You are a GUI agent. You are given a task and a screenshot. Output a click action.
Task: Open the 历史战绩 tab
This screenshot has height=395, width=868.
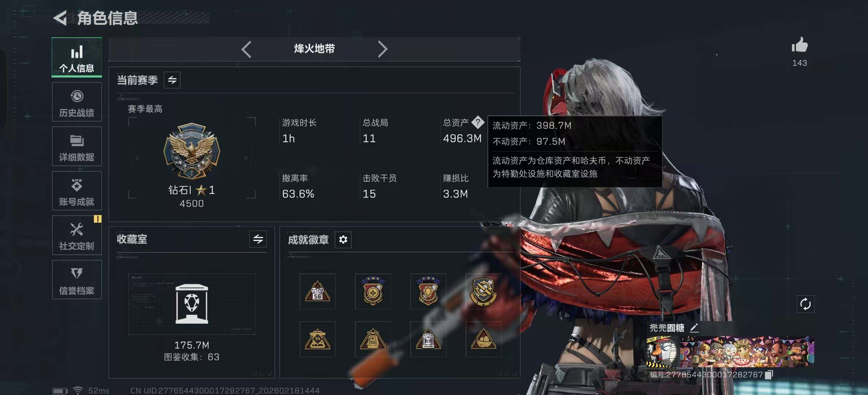coord(77,102)
